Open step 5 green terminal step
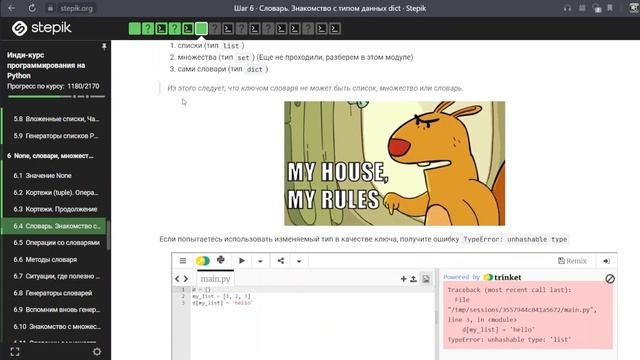The image size is (640, 360). click(188, 29)
